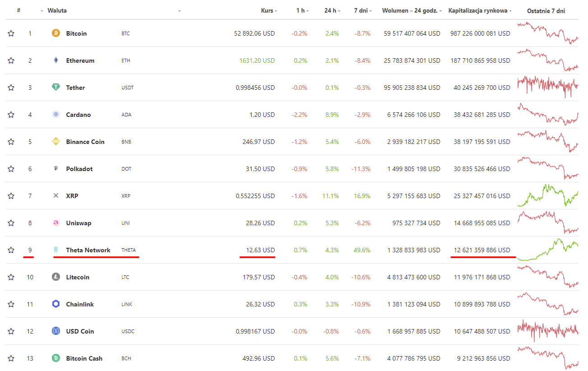The image size is (588, 371).
Task: Click the Uniswap unicorn logo
Action: 56,223
